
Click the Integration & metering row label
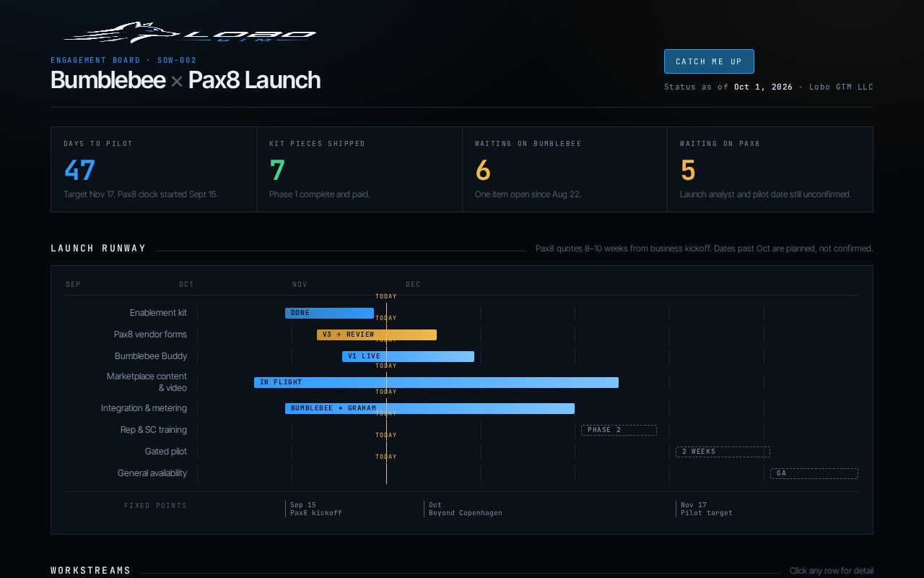pos(144,408)
